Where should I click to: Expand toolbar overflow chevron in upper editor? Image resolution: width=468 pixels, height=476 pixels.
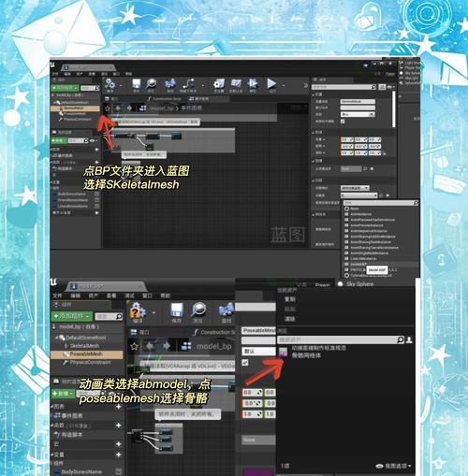point(306,85)
